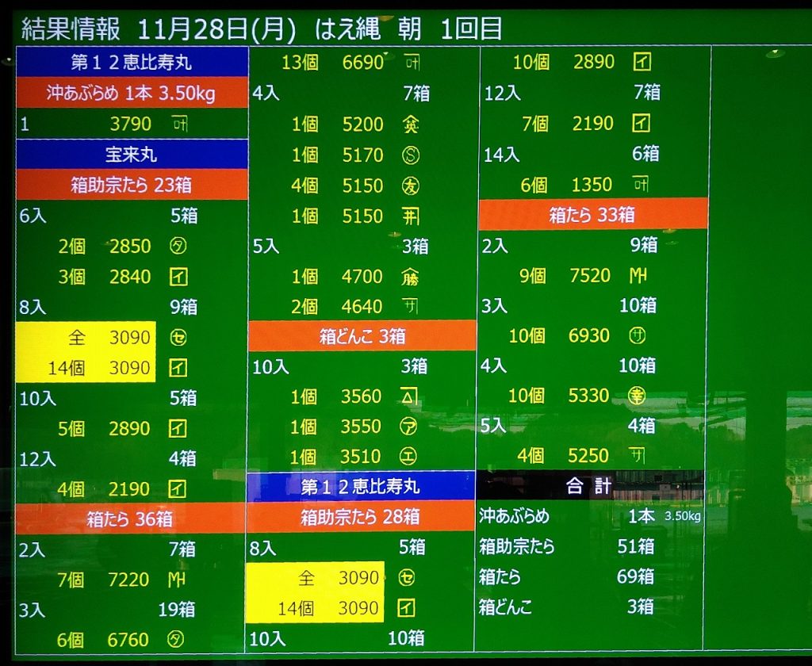Image resolution: width=812 pixels, height=666 pixels.
Task: Select the circled エ mark beside 3510
Action: pos(411,457)
